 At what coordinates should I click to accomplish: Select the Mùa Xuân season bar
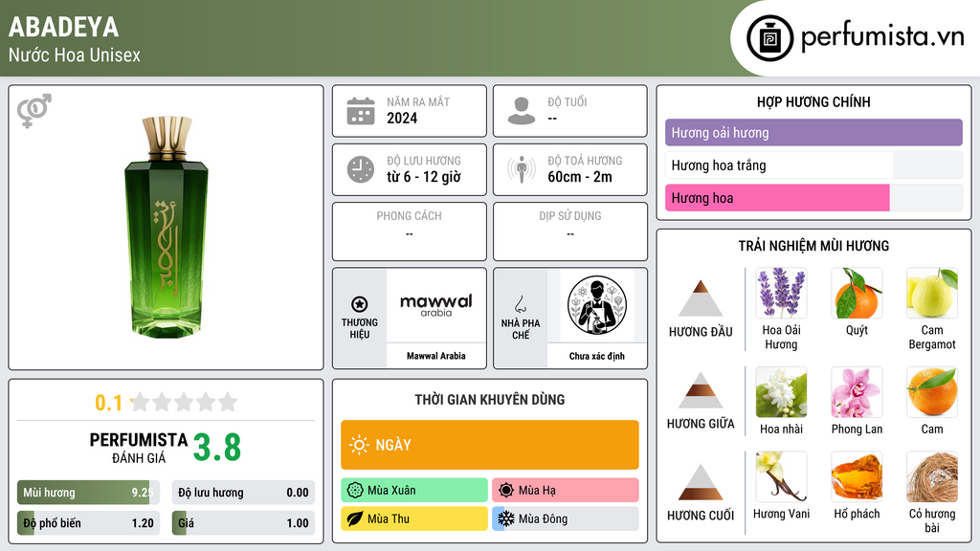click(414, 490)
